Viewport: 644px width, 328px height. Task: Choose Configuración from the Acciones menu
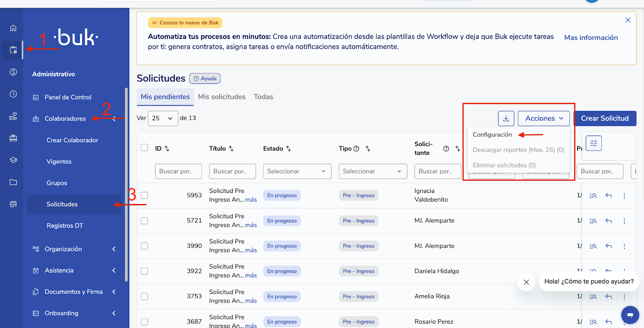pos(492,134)
